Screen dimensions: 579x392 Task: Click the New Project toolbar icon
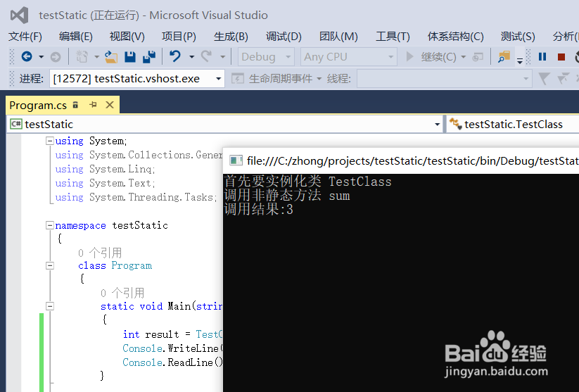click(82, 56)
